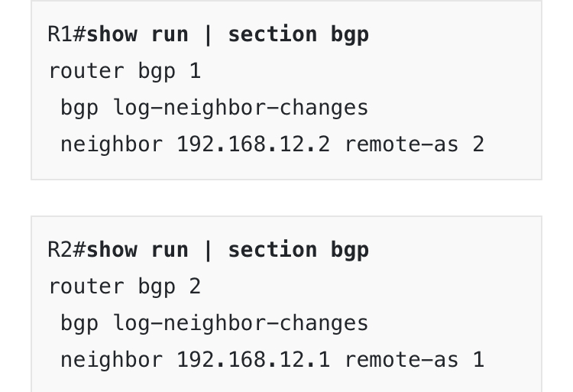
Task: Click the pipe symbol in R1 command
Action: tap(209, 35)
